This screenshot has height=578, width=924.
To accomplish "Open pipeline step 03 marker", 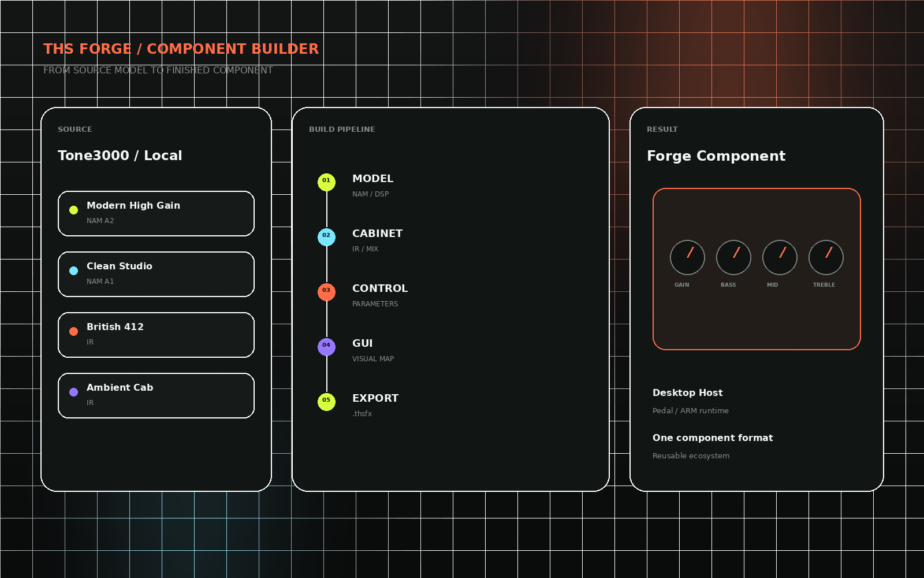I will coord(326,292).
